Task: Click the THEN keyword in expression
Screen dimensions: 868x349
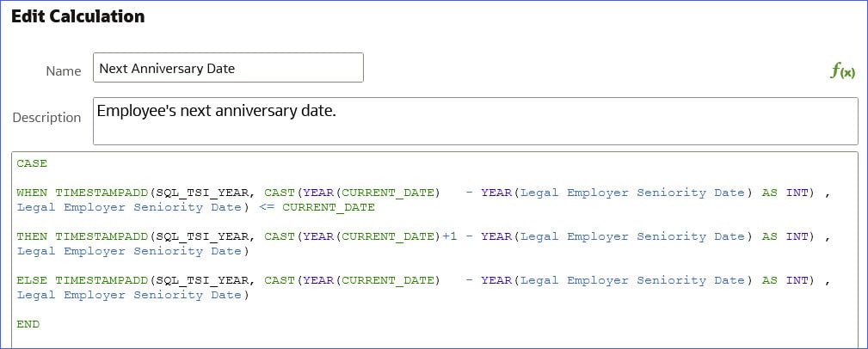Action: point(32,236)
